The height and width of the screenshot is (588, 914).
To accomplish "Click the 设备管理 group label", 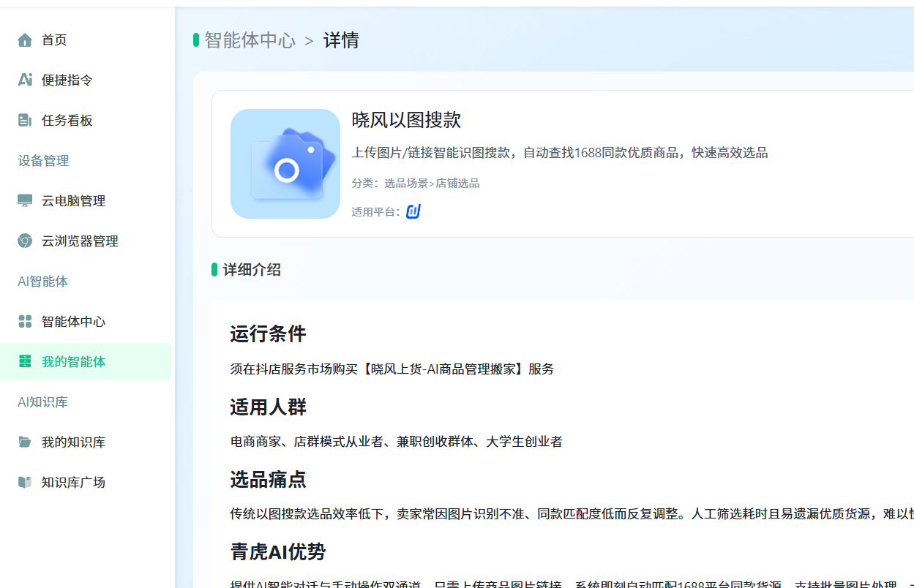I will point(43,161).
